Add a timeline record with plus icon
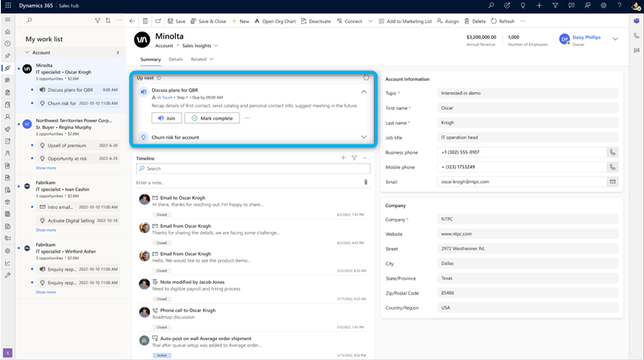Viewport: 644px width, 360px height. tap(343, 158)
